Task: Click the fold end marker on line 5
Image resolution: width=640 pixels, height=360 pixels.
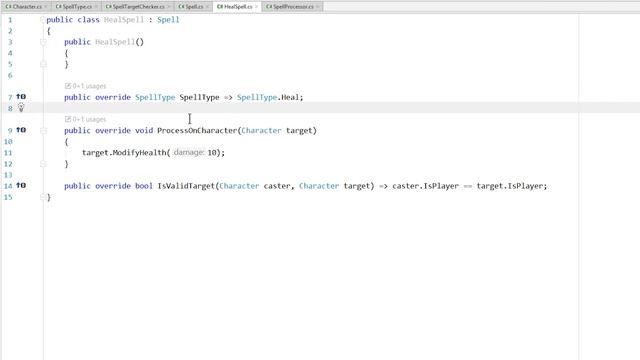Action: pyautogui.click(x=43, y=64)
